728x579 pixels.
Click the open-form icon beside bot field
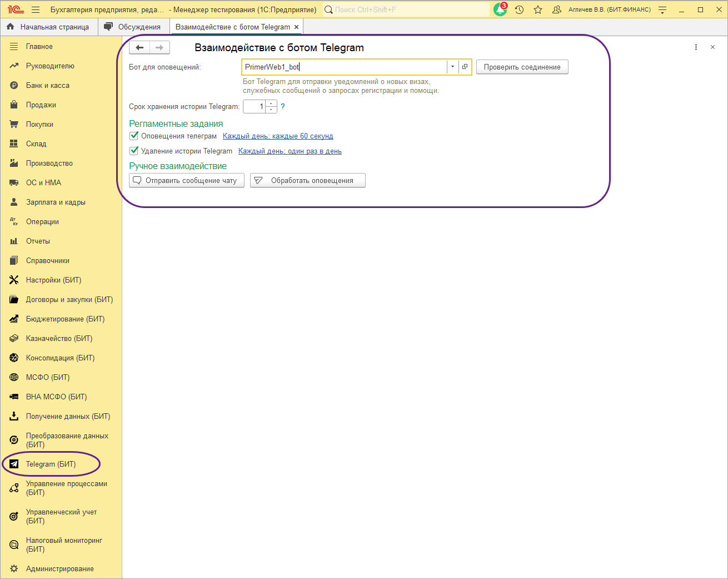[x=465, y=67]
